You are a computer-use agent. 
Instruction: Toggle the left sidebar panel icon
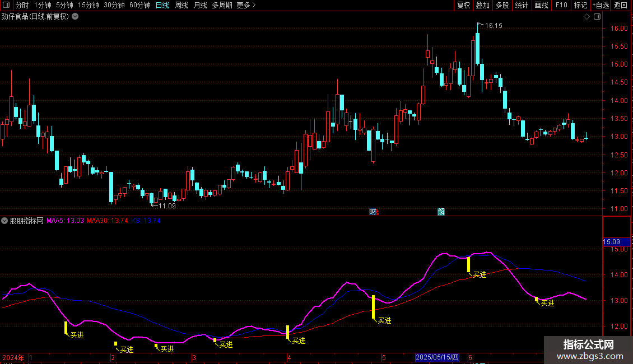[x=6, y=5]
